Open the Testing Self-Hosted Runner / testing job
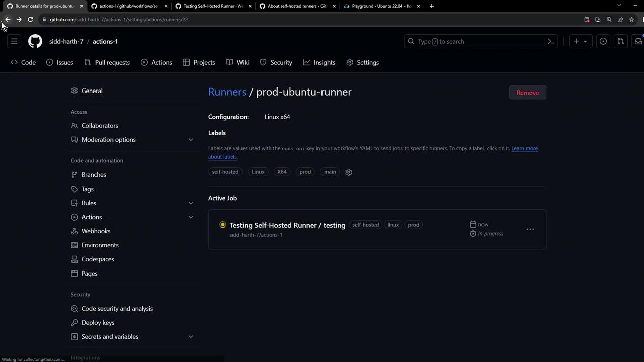 287,225
